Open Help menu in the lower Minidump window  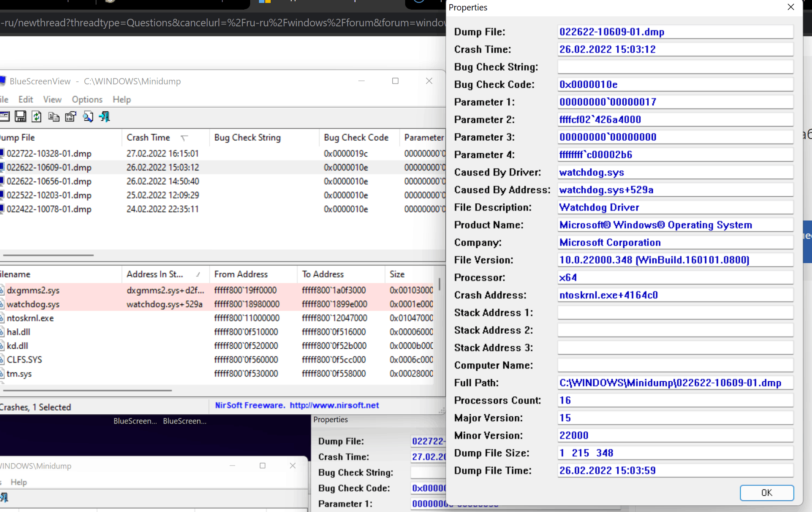(x=19, y=482)
